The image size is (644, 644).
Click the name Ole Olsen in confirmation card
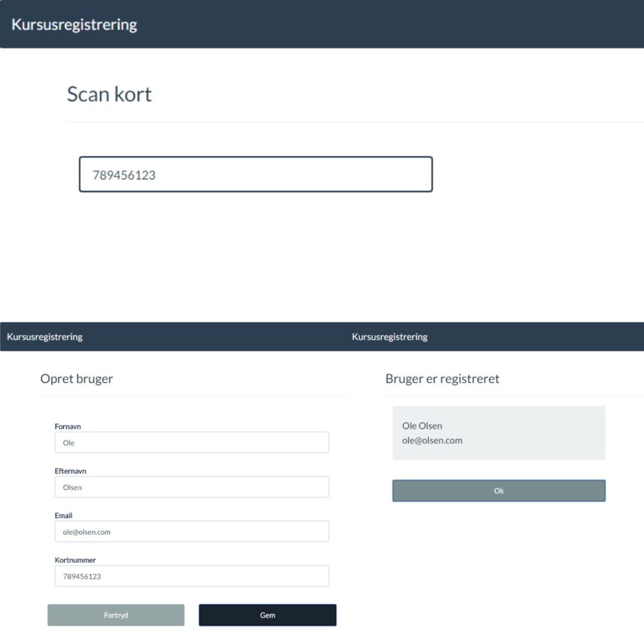(422, 426)
